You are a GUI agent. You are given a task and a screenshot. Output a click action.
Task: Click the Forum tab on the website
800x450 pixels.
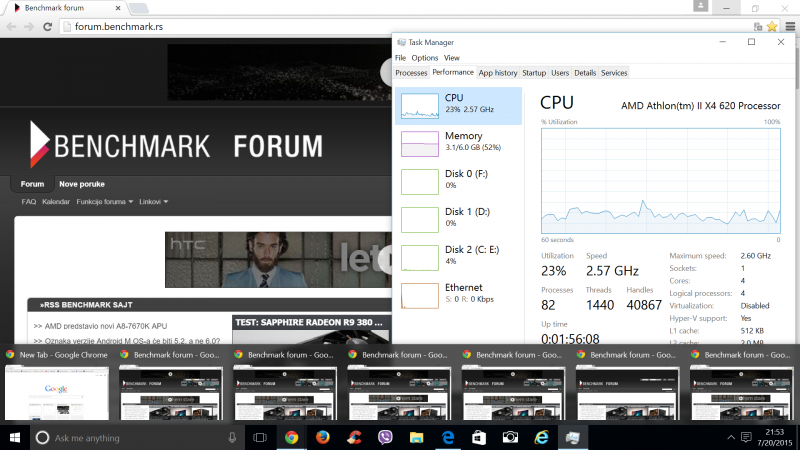point(32,184)
